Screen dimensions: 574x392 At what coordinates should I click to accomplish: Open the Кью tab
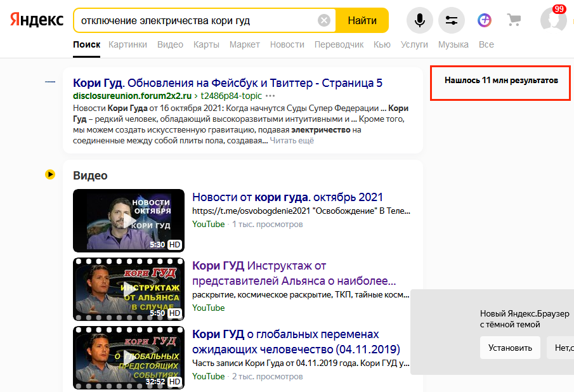tap(382, 44)
